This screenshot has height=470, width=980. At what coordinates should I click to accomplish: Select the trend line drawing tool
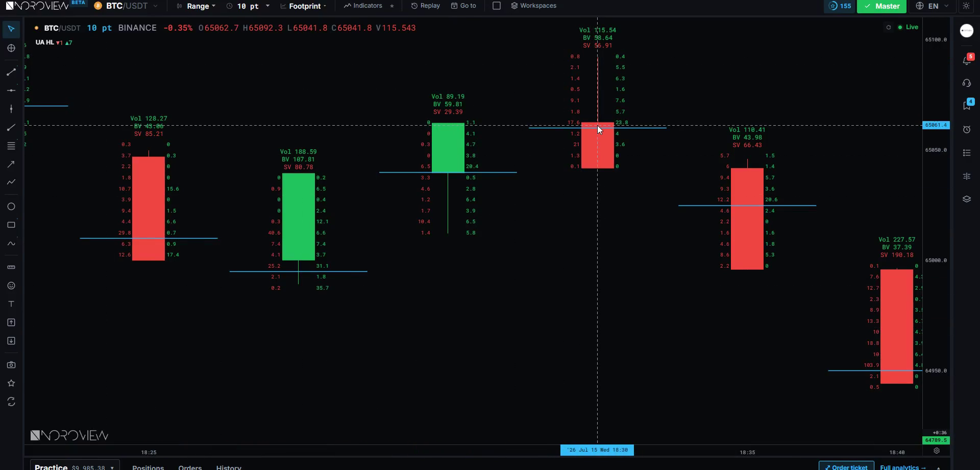[x=11, y=72]
